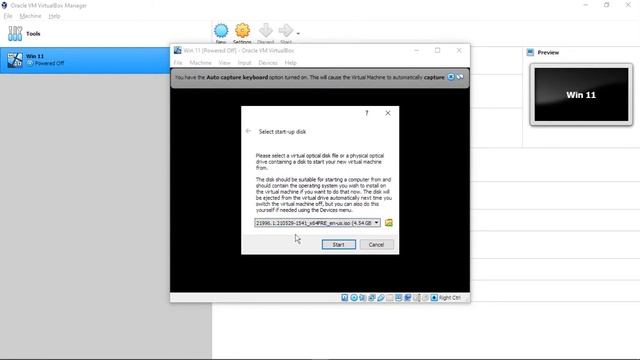
Task: Click USB devices icon in VM status bar
Action: click(x=380, y=298)
